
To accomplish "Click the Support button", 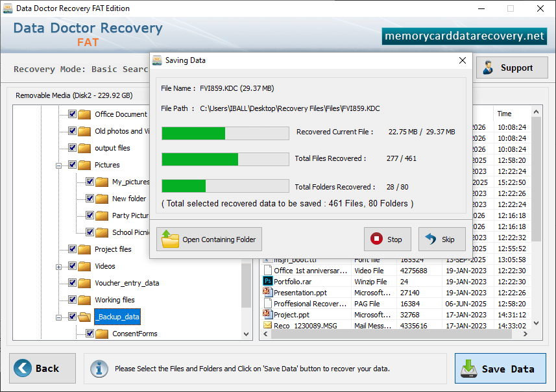I will [512, 67].
